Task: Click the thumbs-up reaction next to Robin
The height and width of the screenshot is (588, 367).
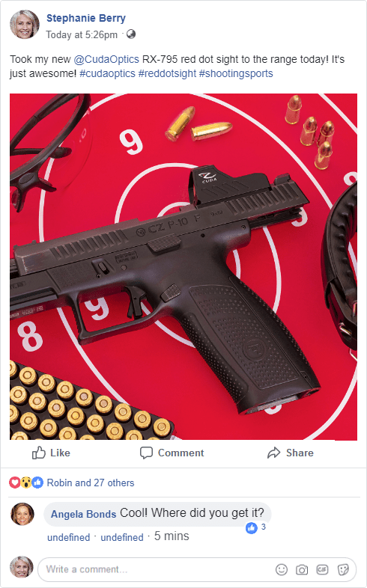Action: tap(37, 483)
